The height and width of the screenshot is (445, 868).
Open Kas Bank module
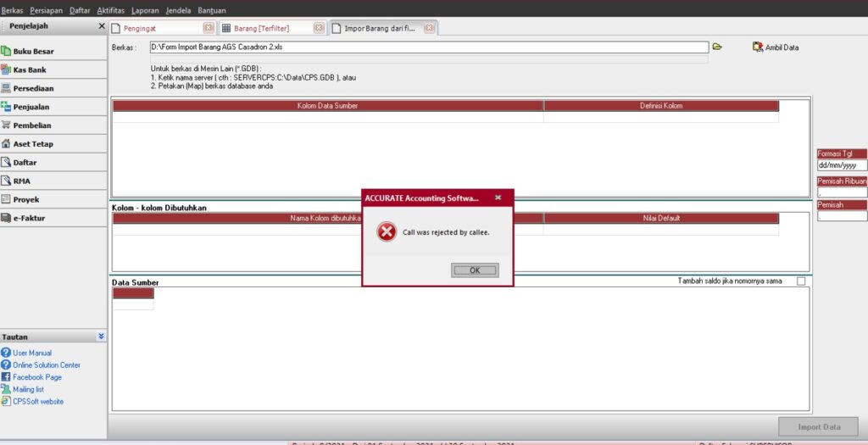point(53,70)
